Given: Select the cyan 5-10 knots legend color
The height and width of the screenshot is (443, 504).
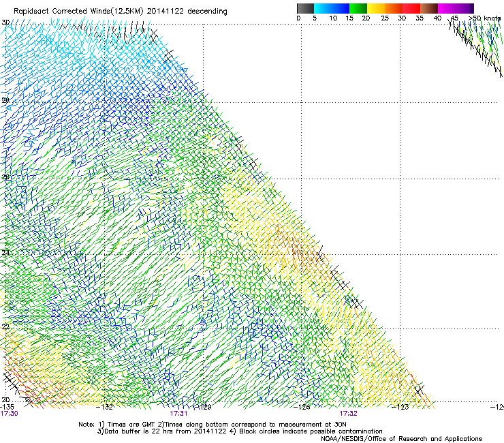Looking at the screenshot, I should pyautogui.click(x=322, y=8).
